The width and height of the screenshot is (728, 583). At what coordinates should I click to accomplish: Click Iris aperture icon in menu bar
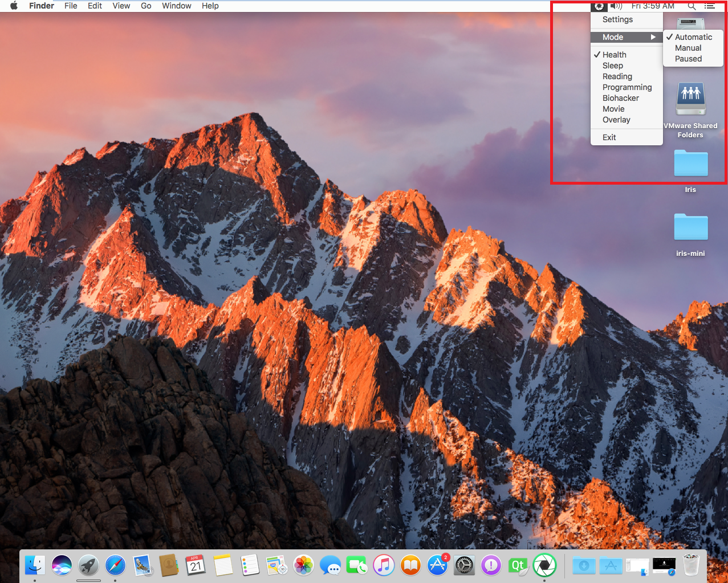[x=599, y=6]
